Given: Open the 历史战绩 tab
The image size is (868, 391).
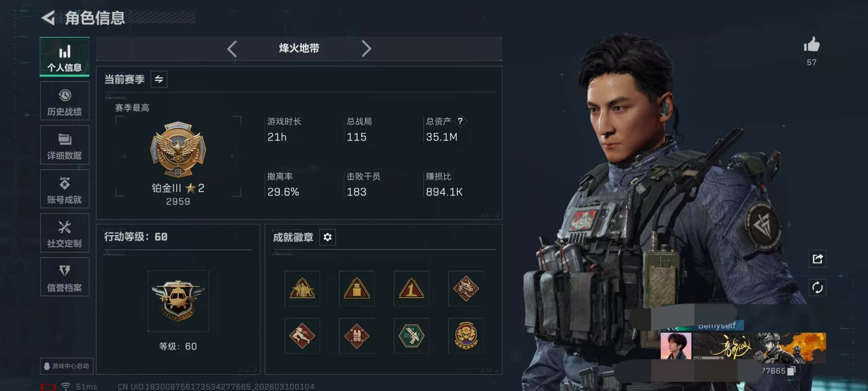Looking at the screenshot, I should 65,101.
